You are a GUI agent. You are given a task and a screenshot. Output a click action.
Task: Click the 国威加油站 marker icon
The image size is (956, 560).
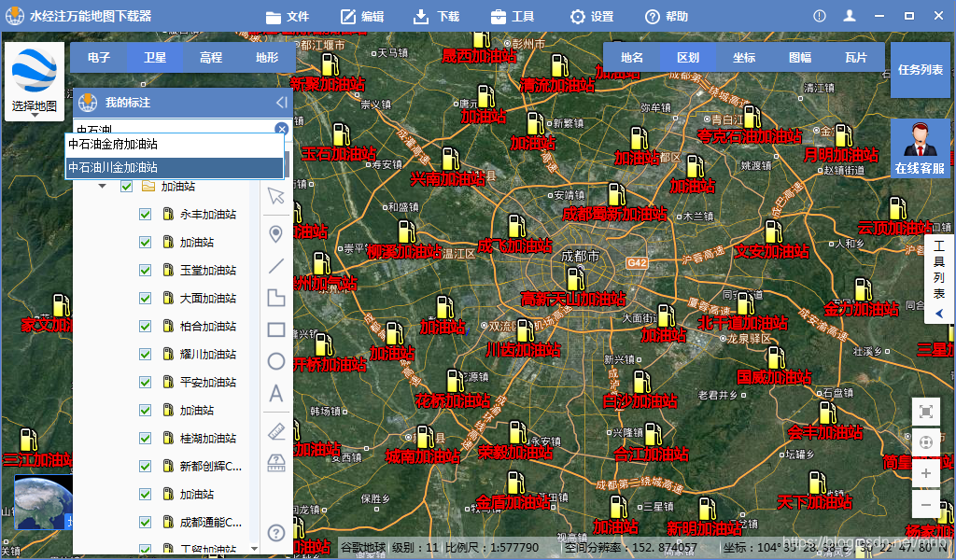coord(776,358)
